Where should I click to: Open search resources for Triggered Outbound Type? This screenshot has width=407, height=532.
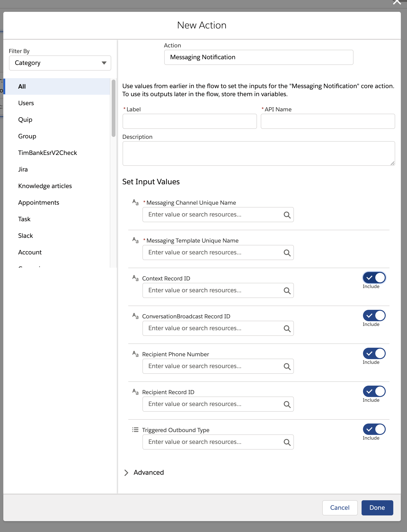pos(287,442)
